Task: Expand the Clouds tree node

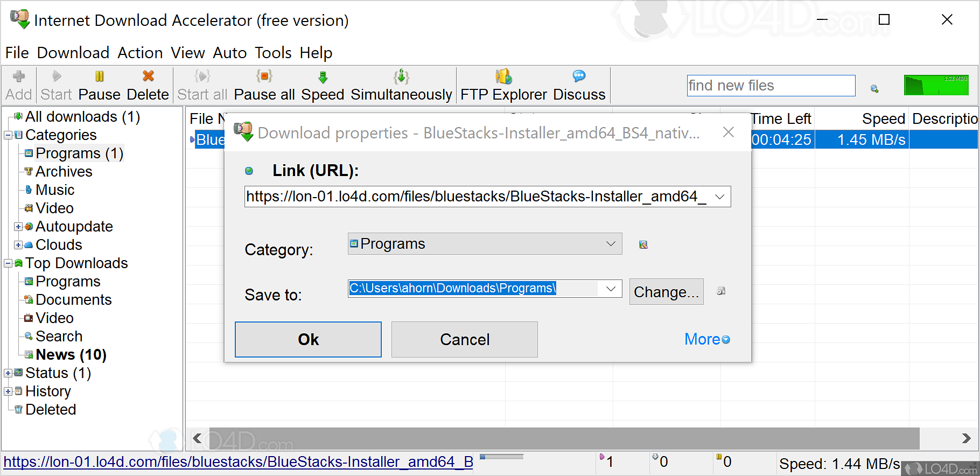Action: (18, 245)
